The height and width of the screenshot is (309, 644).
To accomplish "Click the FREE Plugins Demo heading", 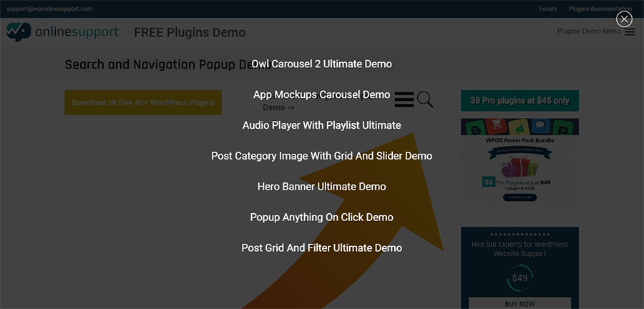I will pyautogui.click(x=190, y=32).
